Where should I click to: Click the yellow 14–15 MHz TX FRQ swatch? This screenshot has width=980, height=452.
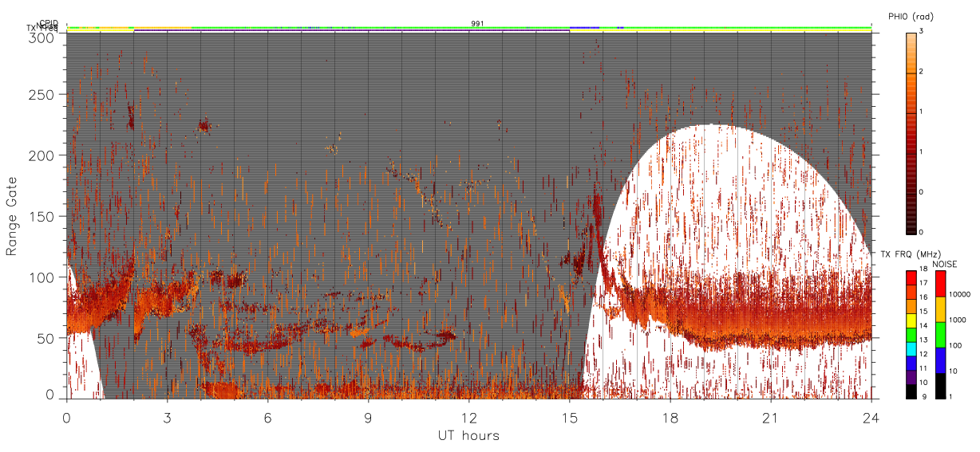click(911, 321)
